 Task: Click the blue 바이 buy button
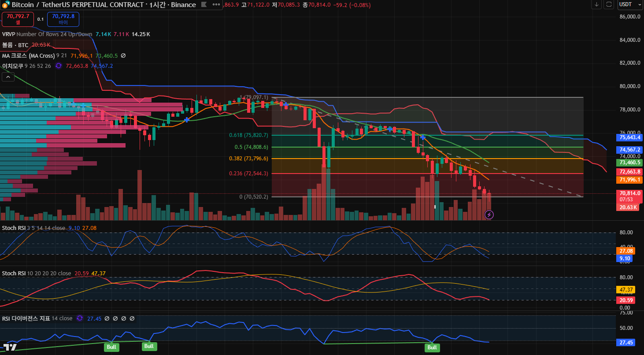coord(63,19)
